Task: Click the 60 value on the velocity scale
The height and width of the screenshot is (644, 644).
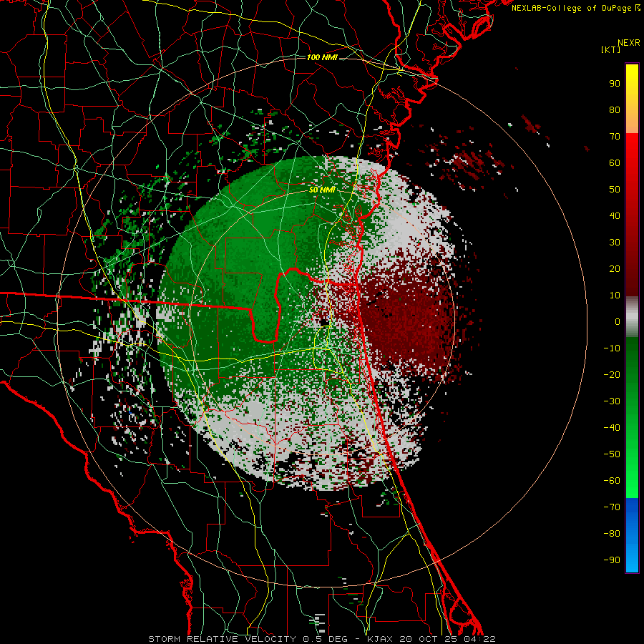Action: 615,163
